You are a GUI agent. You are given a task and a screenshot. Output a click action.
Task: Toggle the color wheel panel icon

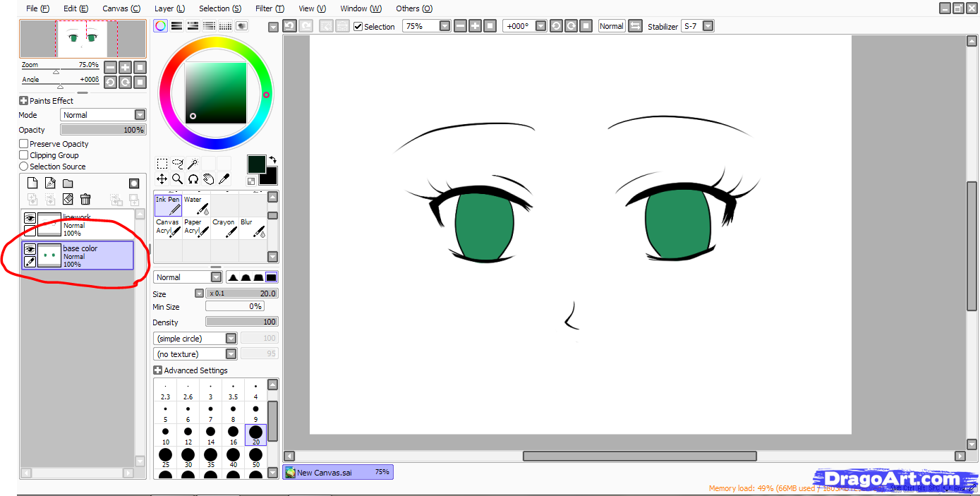click(161, 26)
